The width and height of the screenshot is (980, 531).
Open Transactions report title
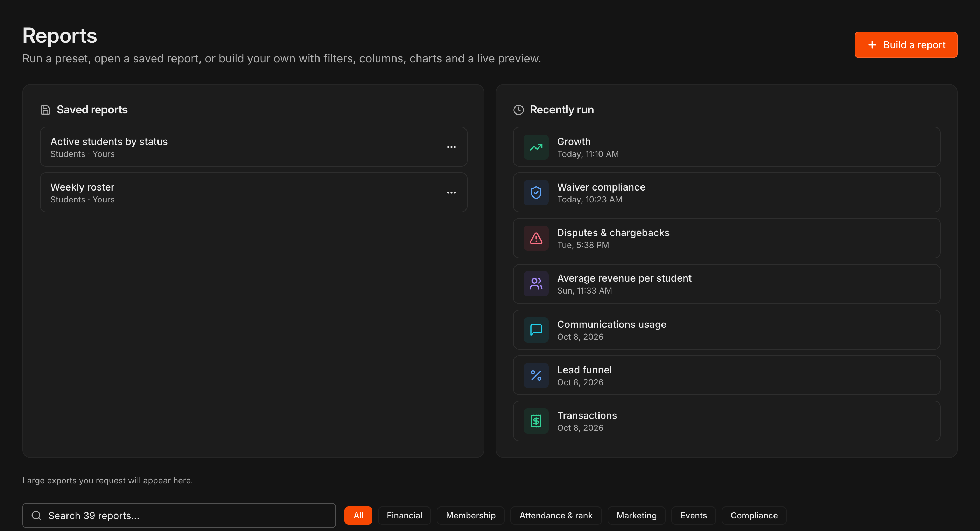click(587, 415)
